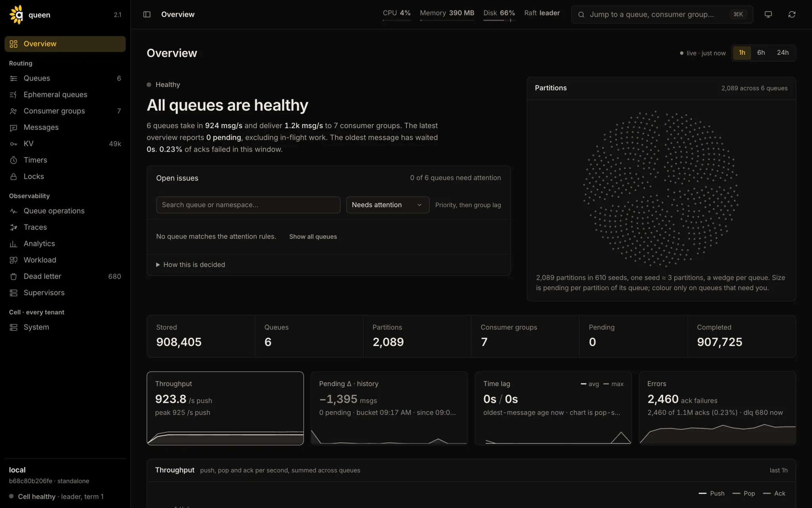
Task: Click the CPU 4% indicator
Action: click(x=396, y=14)
